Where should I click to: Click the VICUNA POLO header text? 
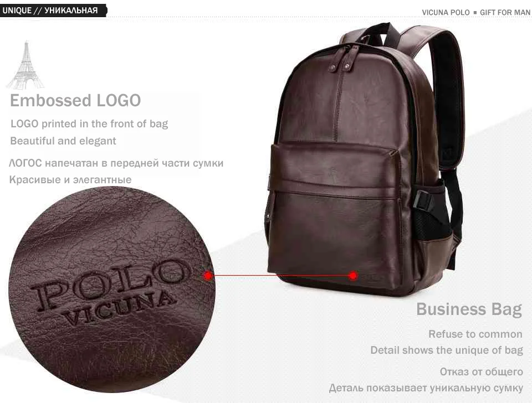pos(446,13)
